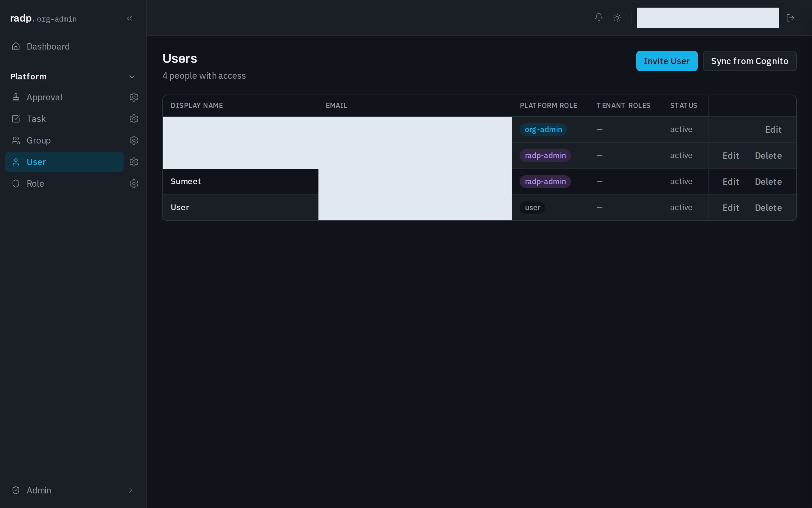The width and height of the screenshot is (812, 508).
Task: Toggle light theme with the sun icon
Action: coord(617,18)
